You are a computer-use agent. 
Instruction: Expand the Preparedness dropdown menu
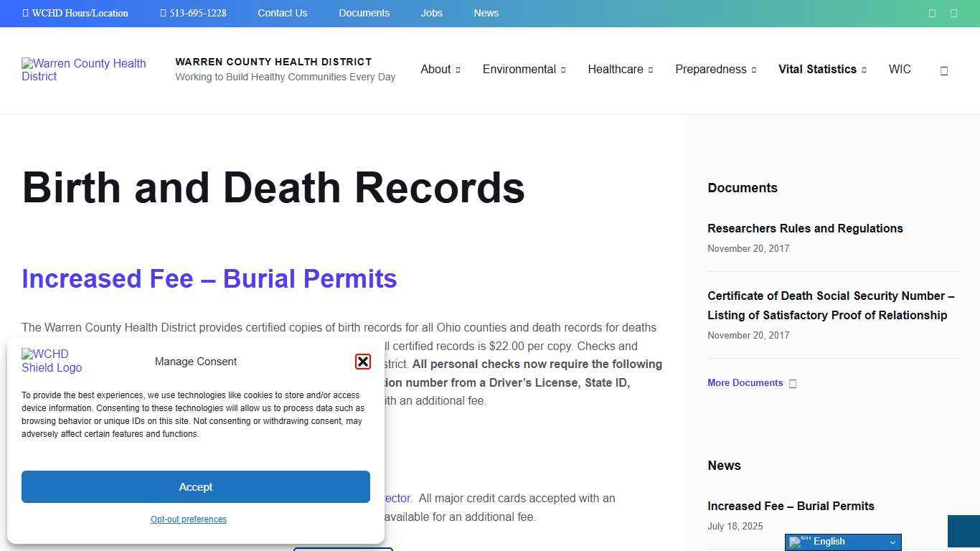click(x=715, y=69)
